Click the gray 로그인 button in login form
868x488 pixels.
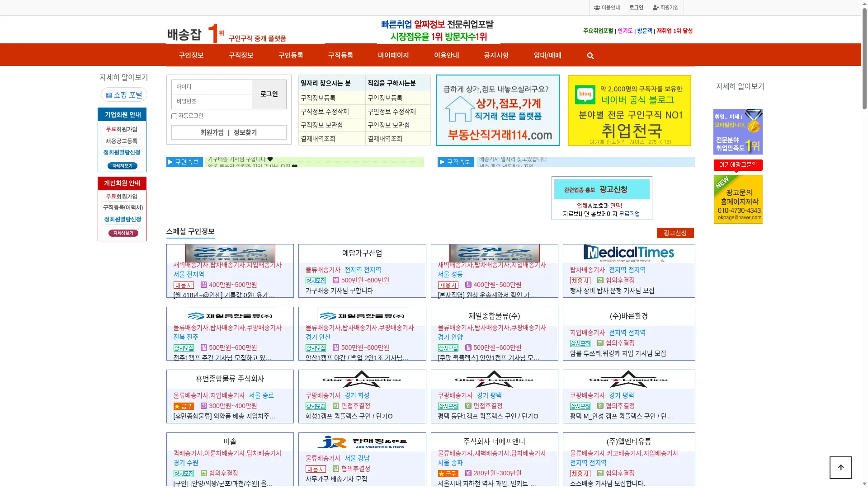(x=269, y=94)
